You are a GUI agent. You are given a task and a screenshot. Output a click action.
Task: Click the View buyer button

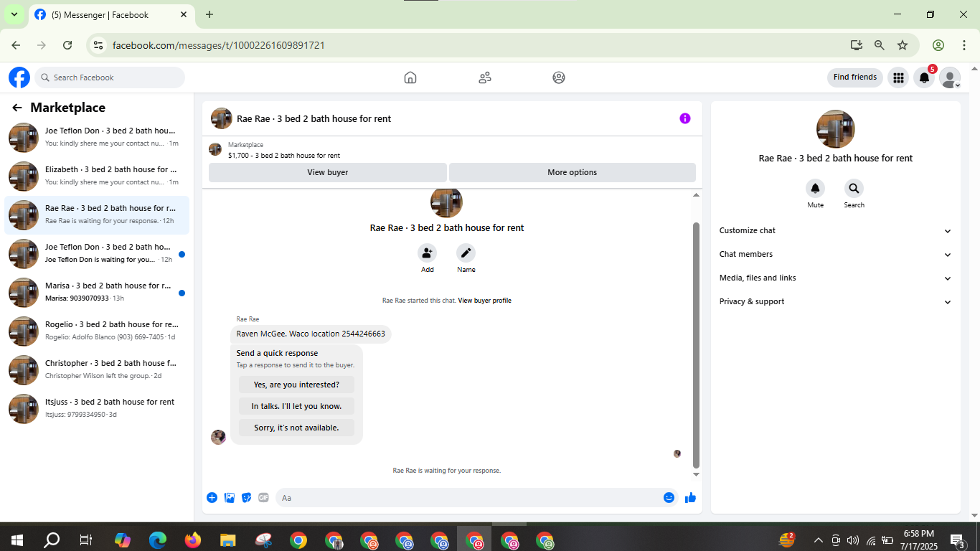coord(328,172)
